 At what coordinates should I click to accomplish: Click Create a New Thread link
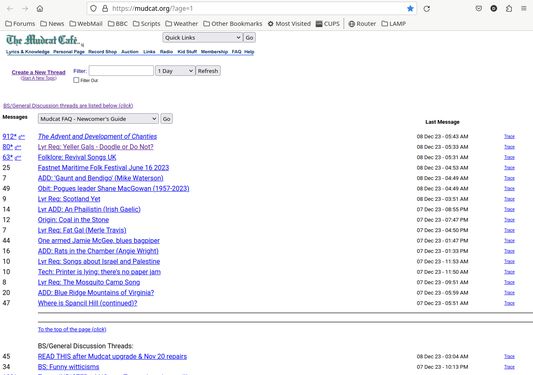click(38, 72)
